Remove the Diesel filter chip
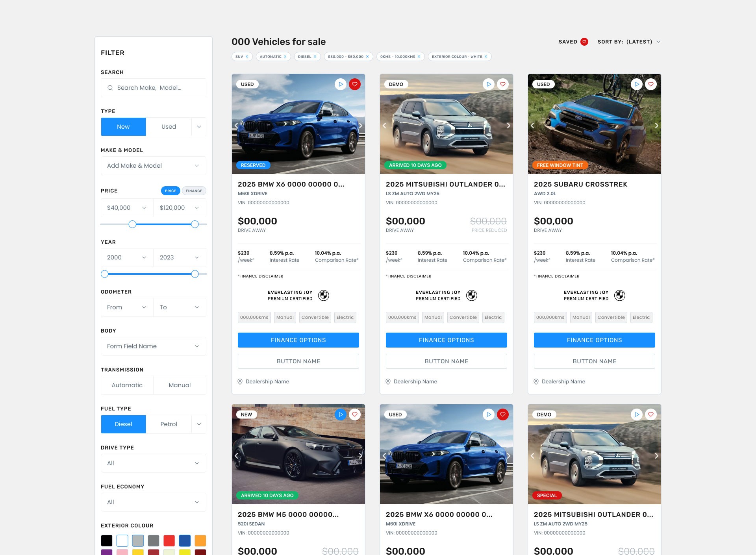 pos(315,57)
